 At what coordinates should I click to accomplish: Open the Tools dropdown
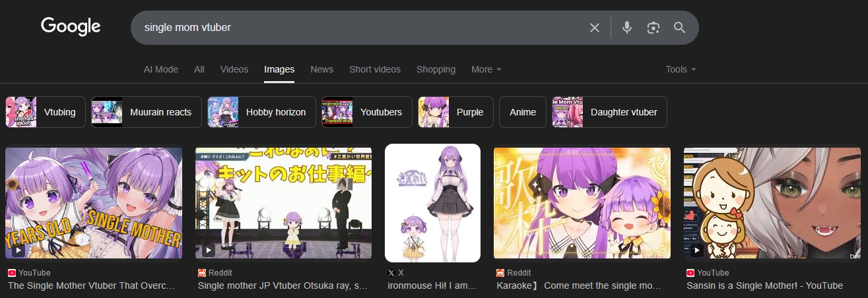(681, 69)
